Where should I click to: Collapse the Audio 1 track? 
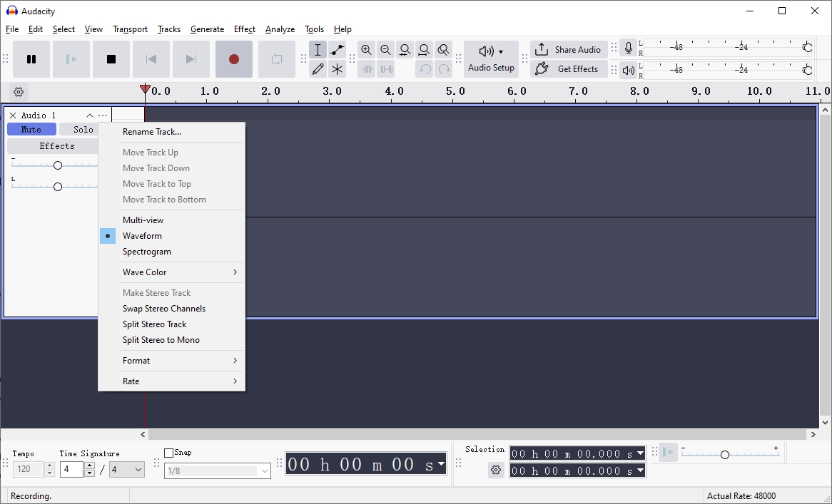point(90,115)
